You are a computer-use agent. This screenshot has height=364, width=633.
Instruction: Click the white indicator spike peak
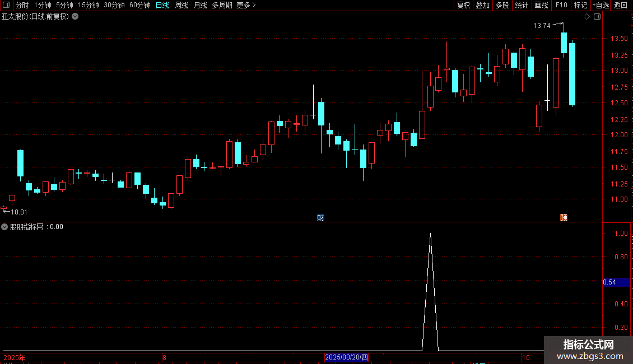point(430,234)
